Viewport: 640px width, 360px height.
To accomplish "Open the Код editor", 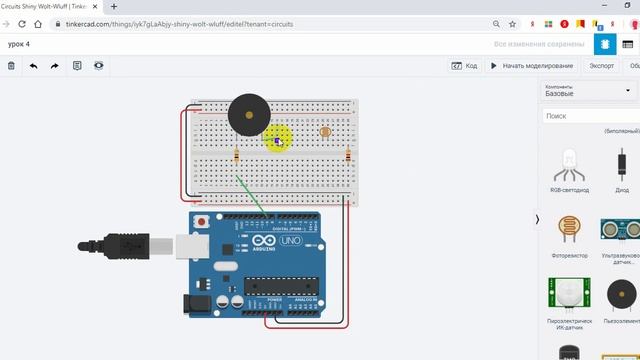I will [464, 66].
